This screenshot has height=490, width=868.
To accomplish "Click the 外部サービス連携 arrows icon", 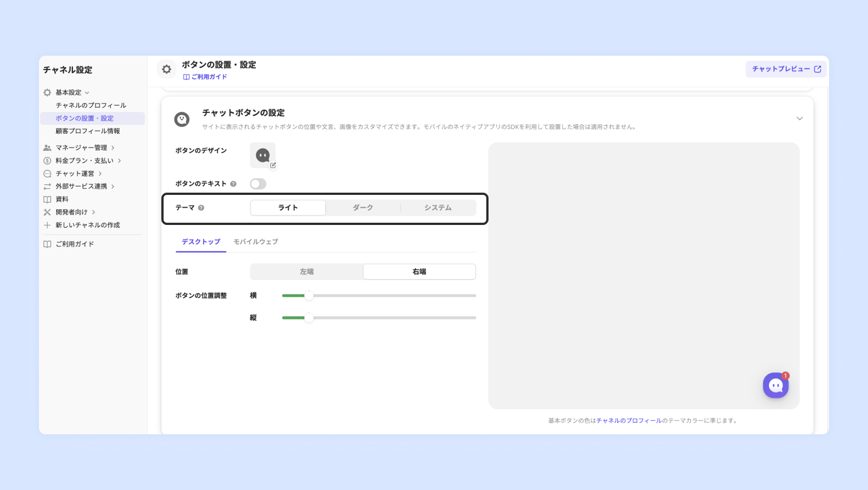I will (47, 187).
